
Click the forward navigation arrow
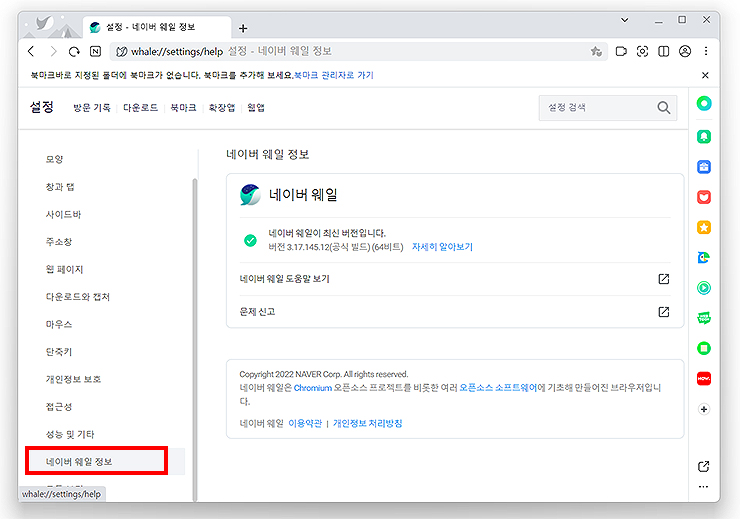tap(53, 51)
